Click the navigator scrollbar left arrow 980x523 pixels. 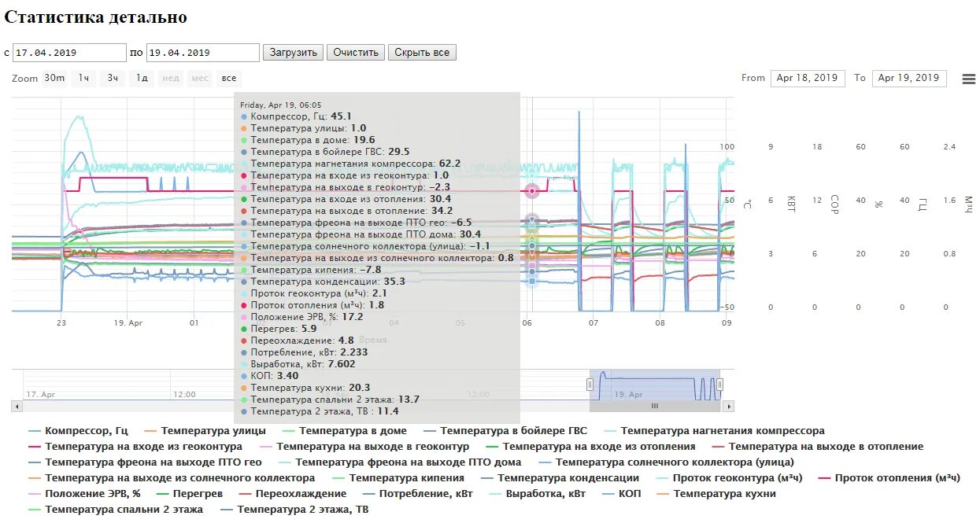tap(17, 406)
